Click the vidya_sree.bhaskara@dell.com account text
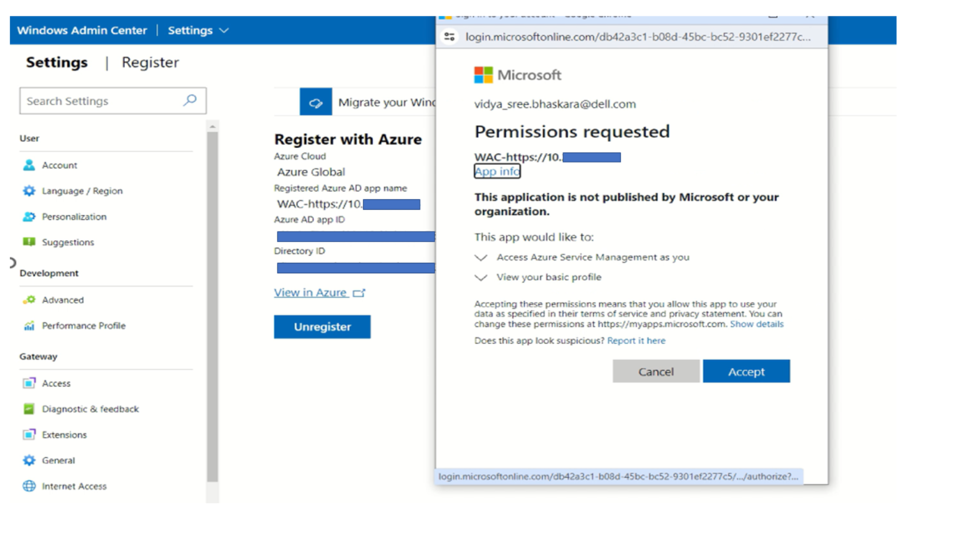 click(555, 104)
